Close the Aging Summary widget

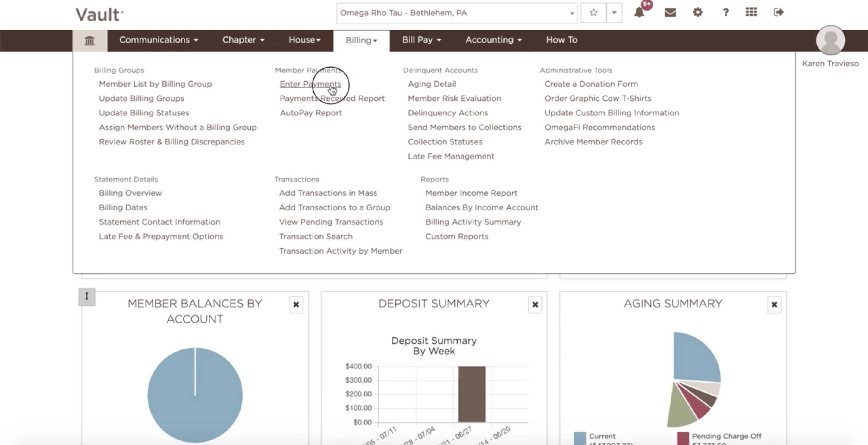click(x=774, y=305)
